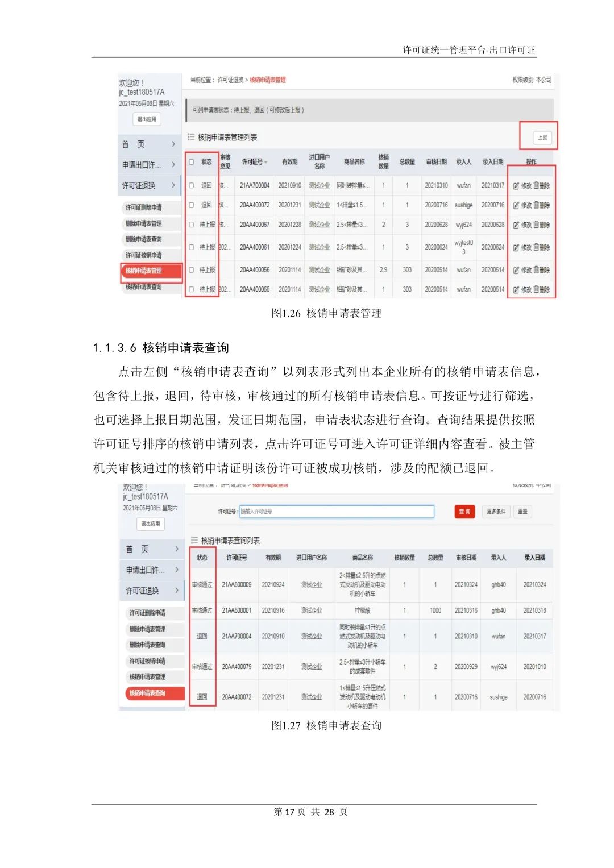The height and width of the screenshot is (868, 614).
Task: Select the checkbox for row 20AA400055
Action: 192,289
